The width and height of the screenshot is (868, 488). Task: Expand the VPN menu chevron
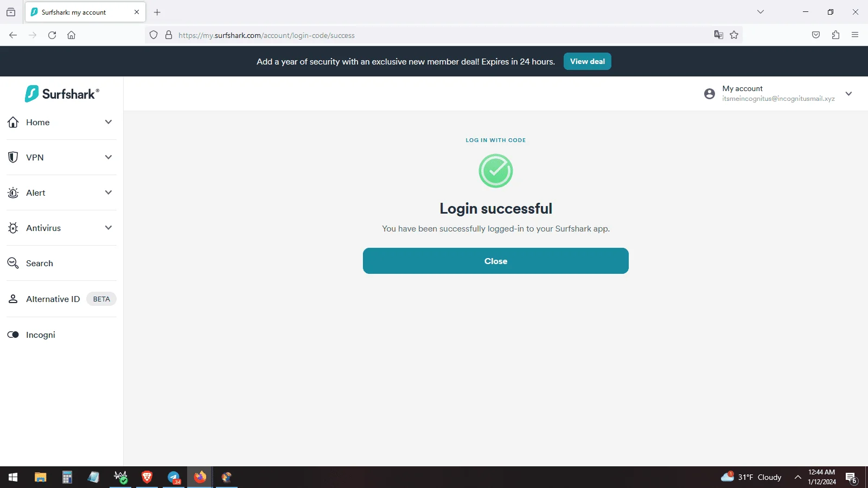[108, 157]
